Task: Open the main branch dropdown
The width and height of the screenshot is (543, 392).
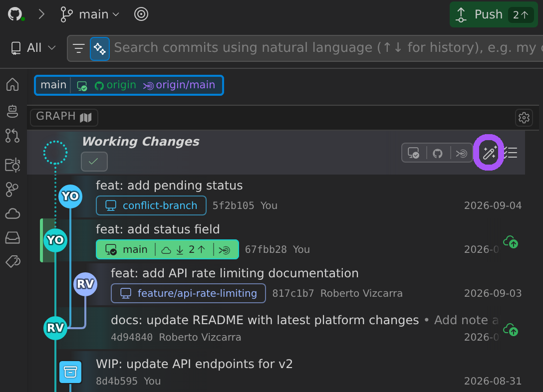Action: pyautogui.click(x=90, y=14)
